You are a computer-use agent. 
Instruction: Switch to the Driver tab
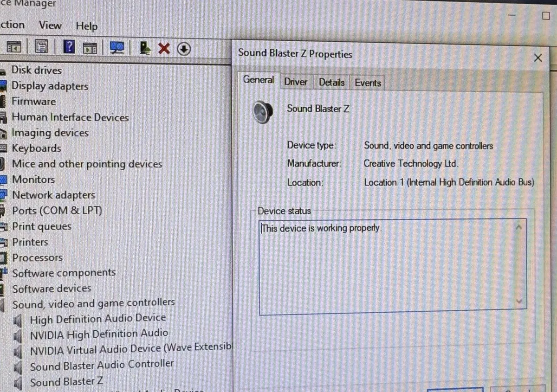296,82
